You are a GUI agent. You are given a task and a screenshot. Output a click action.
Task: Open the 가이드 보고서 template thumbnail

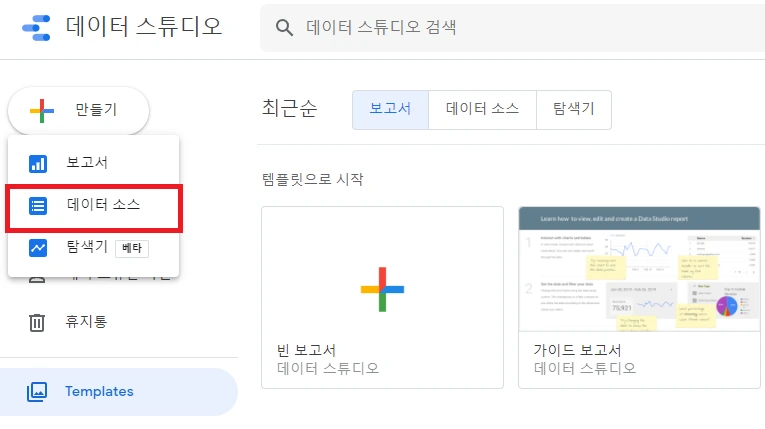coord(639,269)
